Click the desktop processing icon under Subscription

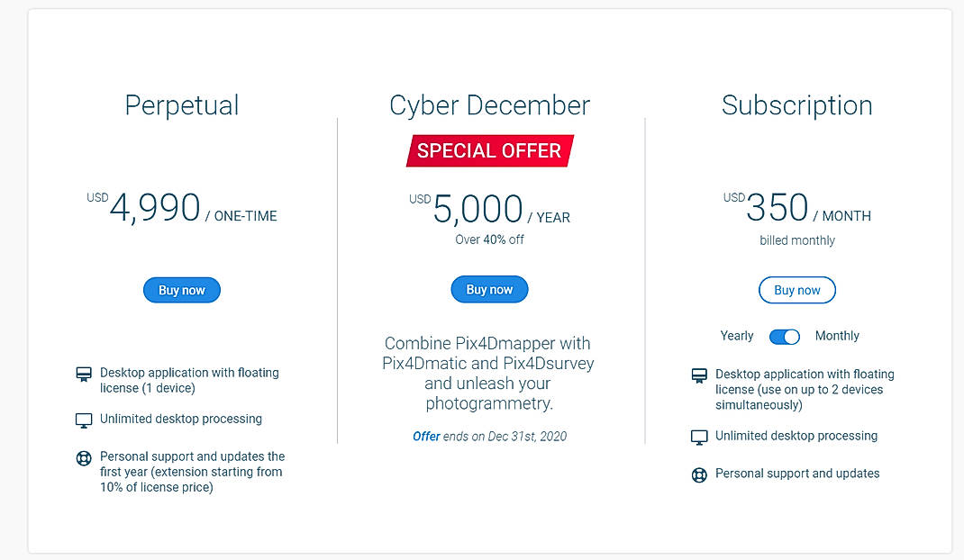[699, 436]
